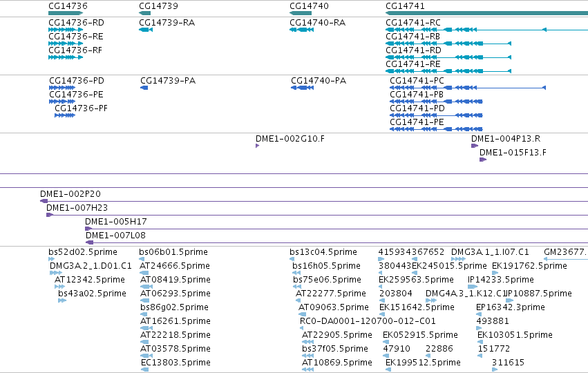This screenshot has width=588, height=373.
Task: Select the EK191762.5prime EST label
Action: pos(529,266)
